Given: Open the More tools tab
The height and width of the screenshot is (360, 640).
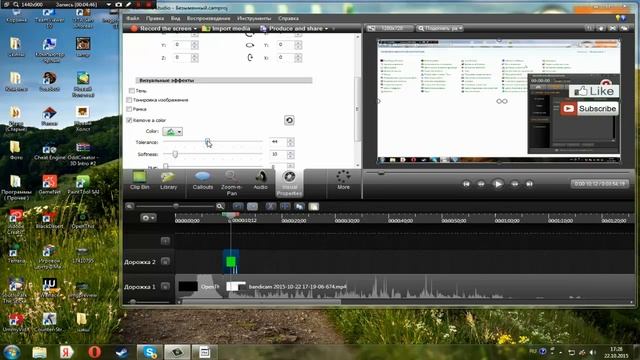Looking at the screenshot, I should (x=343, y=181).
